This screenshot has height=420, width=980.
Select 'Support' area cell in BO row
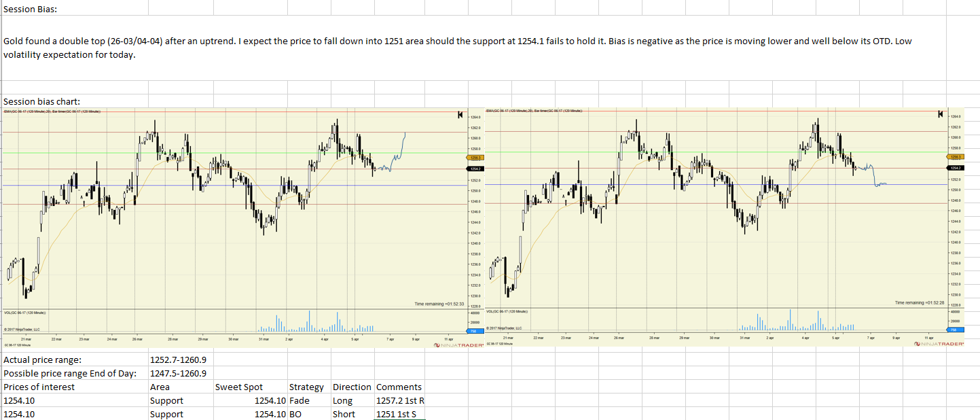(x=180, y=414)
